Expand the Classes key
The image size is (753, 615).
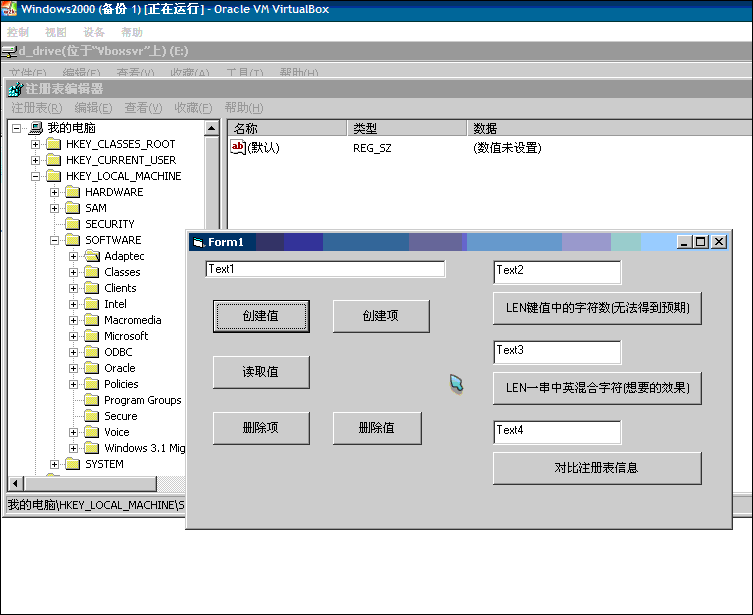coord(73,272)
